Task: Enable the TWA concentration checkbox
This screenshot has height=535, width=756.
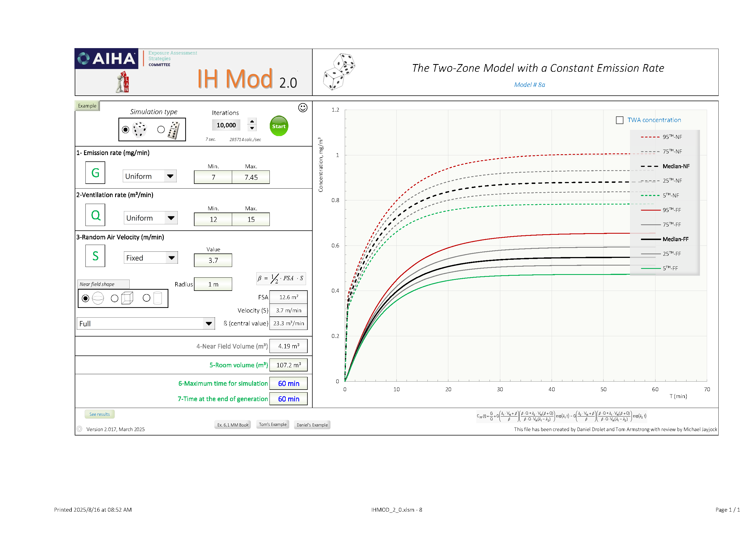Action: (619, 120)
